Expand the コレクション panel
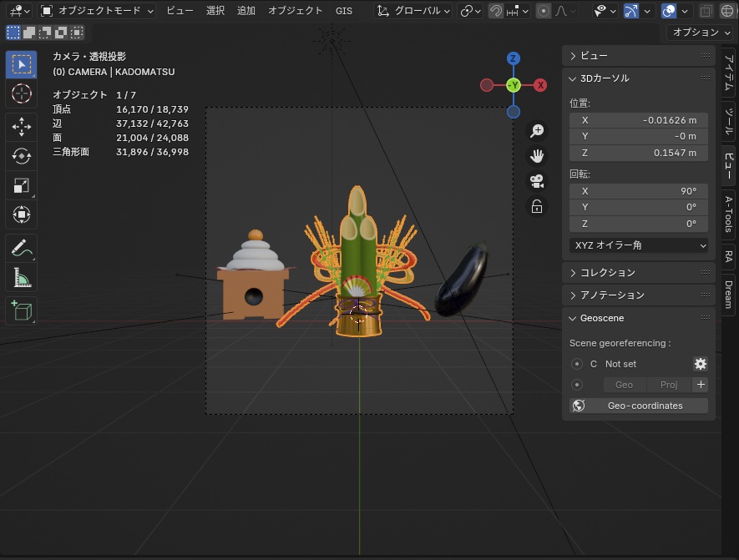739x560 pixels. [639, 273]
